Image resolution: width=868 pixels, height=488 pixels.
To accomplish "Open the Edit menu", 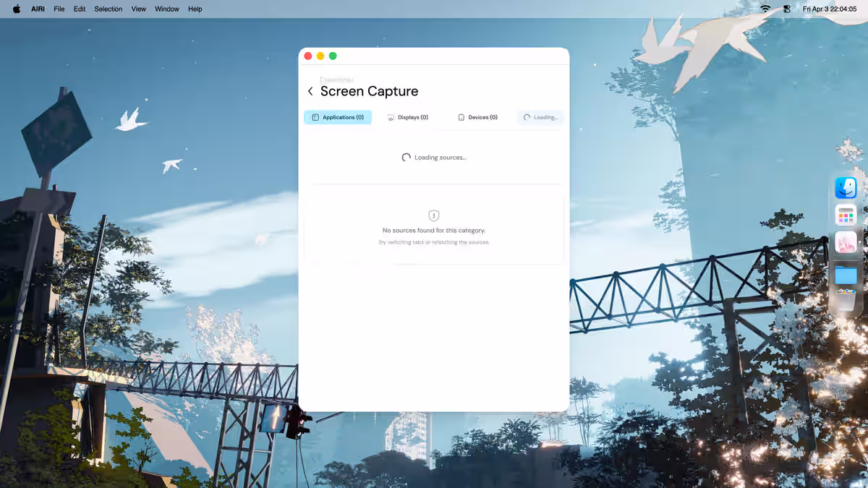I will (x=80, y=9).
